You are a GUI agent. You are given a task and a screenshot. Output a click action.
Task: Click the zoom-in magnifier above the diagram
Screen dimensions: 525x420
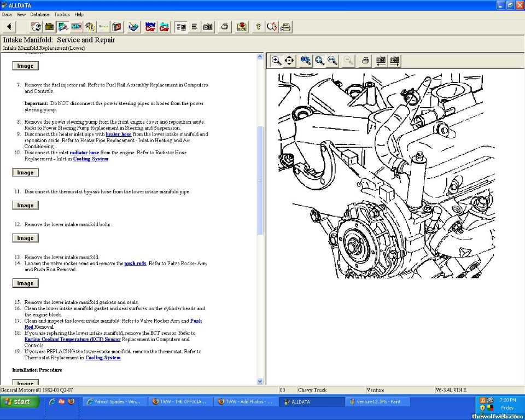click(x=277, y=60)
